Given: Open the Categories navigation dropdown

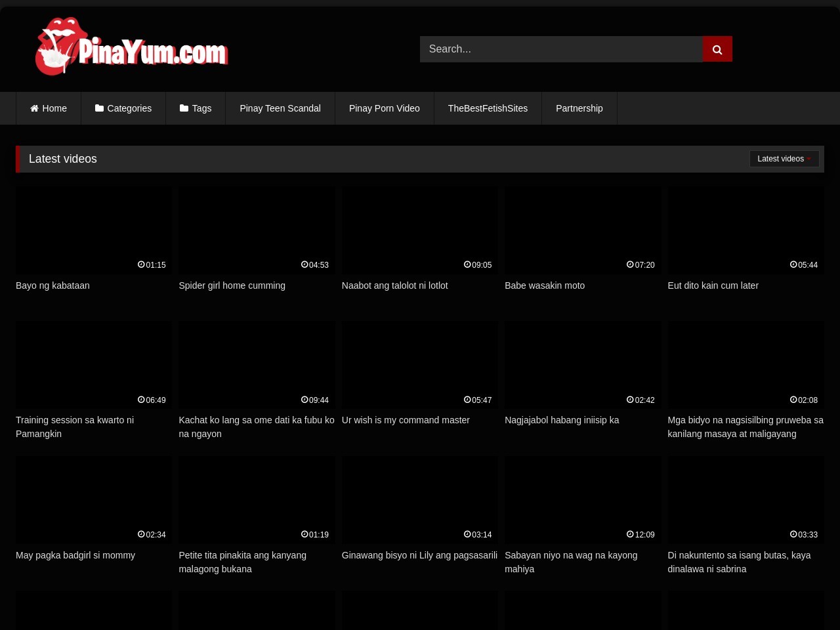Looking at the screenshot, I should click(x=123, y=108).
